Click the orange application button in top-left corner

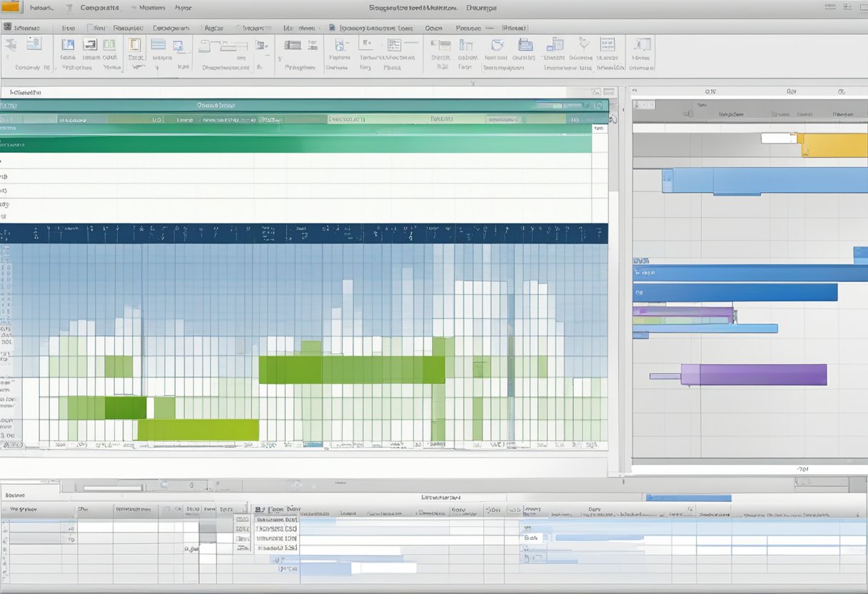click(x=12, y=8)
